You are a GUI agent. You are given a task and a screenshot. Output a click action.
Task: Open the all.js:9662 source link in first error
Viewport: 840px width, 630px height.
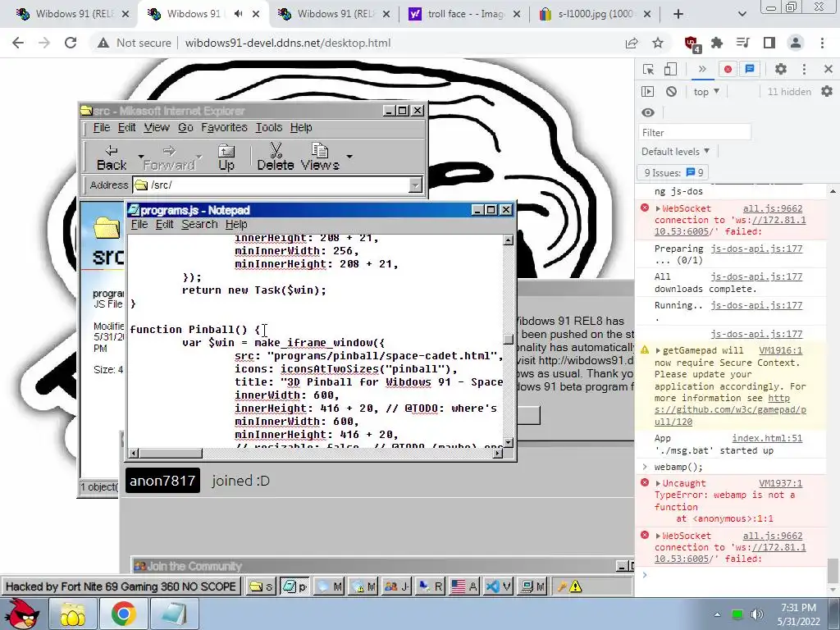773,208
